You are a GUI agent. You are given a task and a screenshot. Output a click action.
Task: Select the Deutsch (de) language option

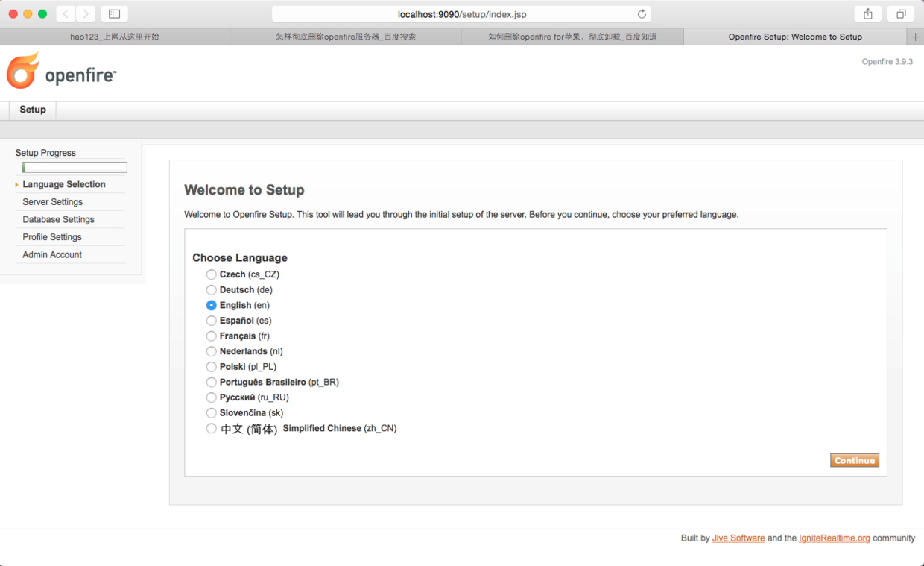[212, 290]
